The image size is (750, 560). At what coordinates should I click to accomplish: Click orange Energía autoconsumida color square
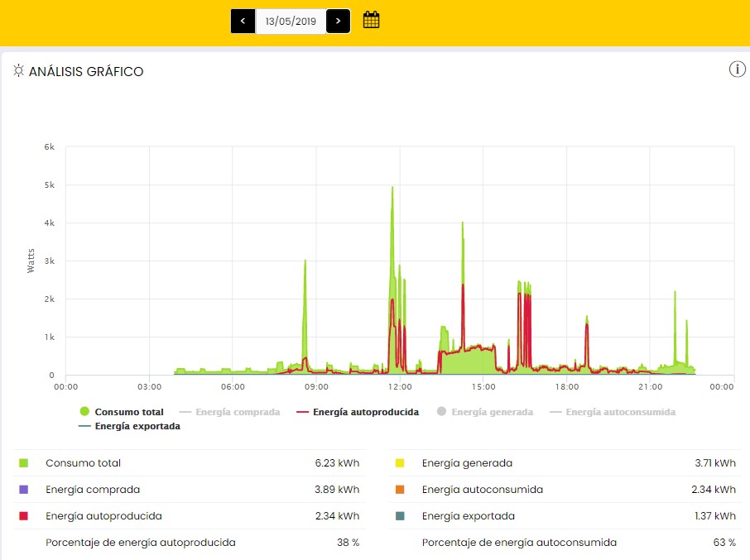[x=400, y=490]
